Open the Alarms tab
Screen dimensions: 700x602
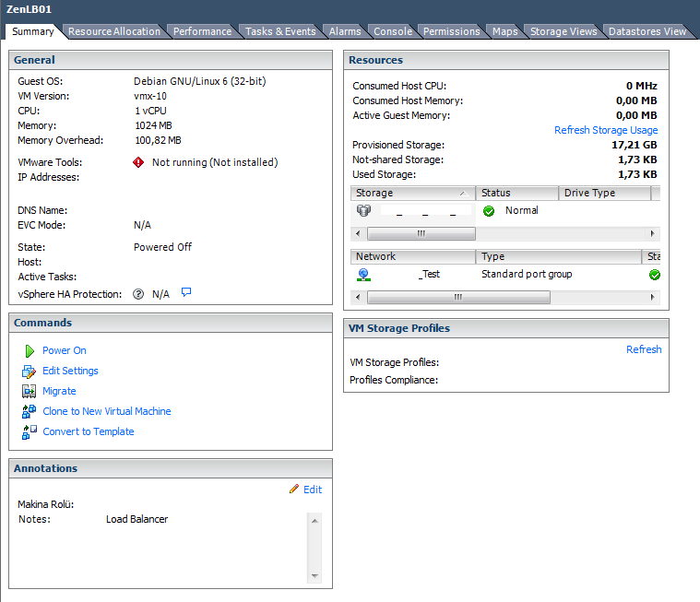click(345, 31)
